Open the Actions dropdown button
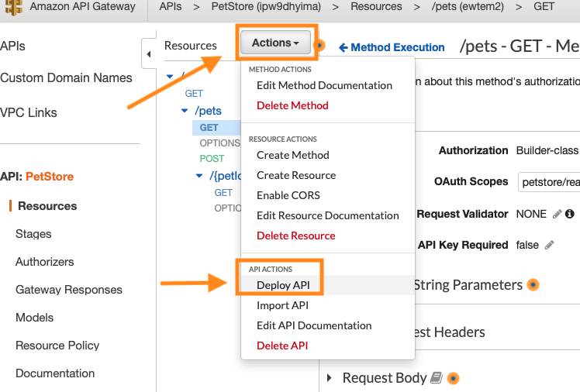Screen dimensions: 580x392 pyautogui.click(x=275, y=43)
